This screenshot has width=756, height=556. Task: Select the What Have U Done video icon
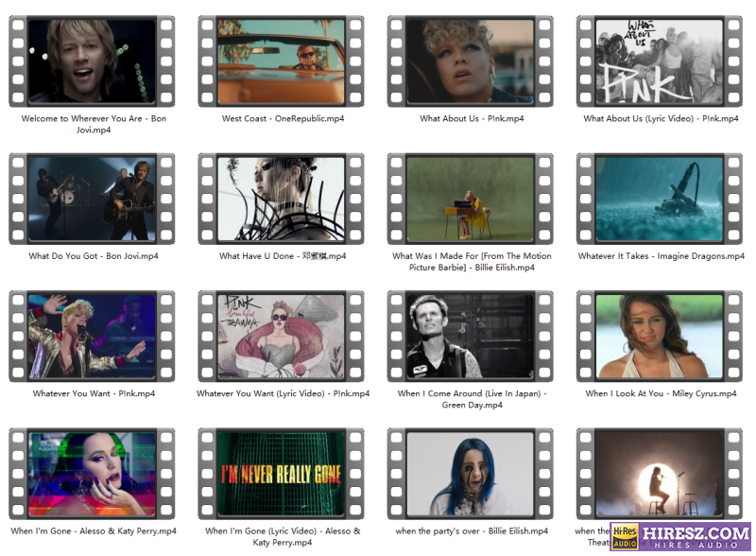coord(281,199)
